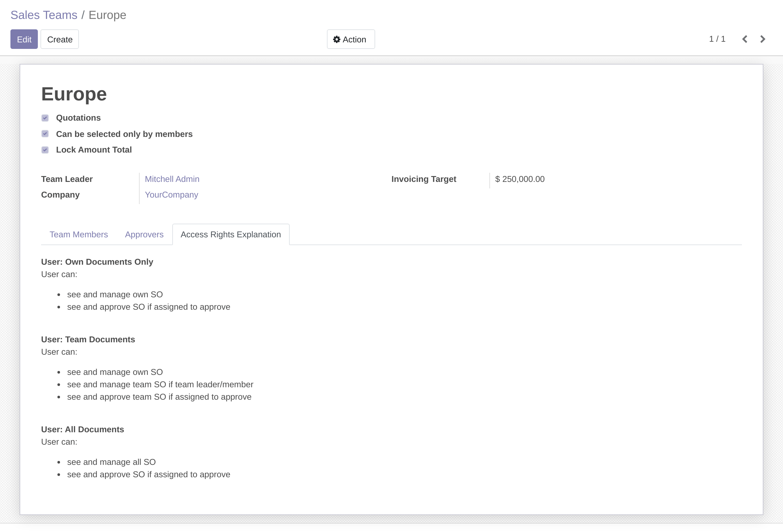783x532 pixels.
Task: Go to previous record arrow
Action: [745, 39]
